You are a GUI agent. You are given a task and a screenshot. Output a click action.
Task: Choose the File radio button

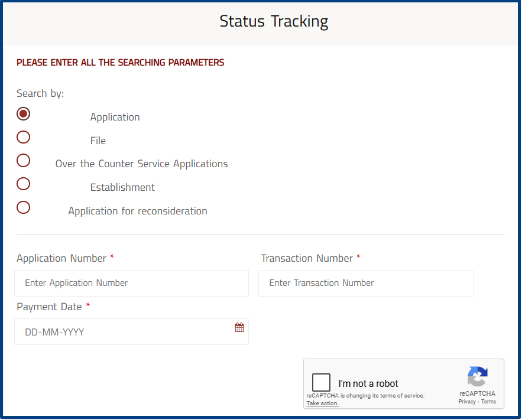point(23,137)
